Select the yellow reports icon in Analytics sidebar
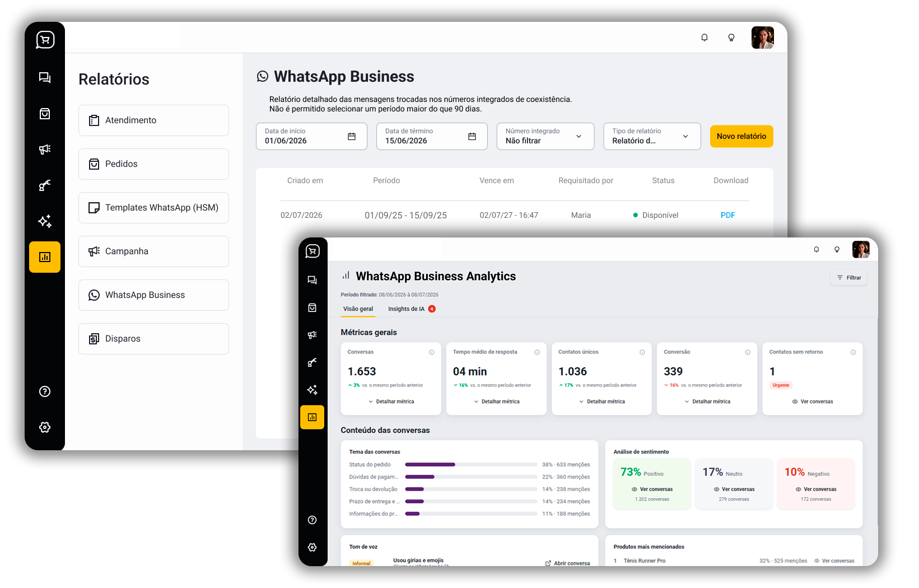This screenshot has height=588, width=919. coord(312,417)
